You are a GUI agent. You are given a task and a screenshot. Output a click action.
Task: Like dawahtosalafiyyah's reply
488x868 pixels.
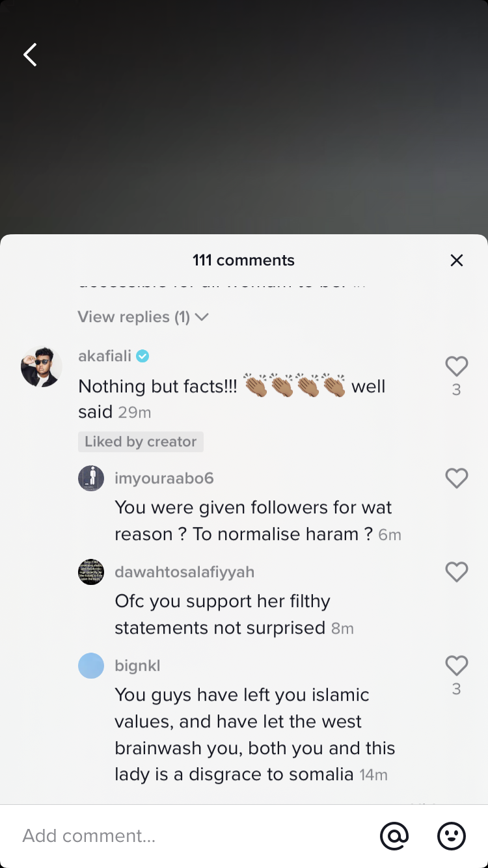tap(456, 572)
